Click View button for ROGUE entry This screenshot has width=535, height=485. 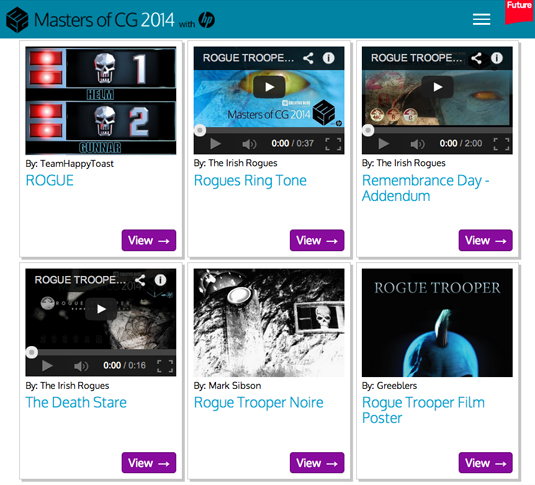[x=149, y=240]
